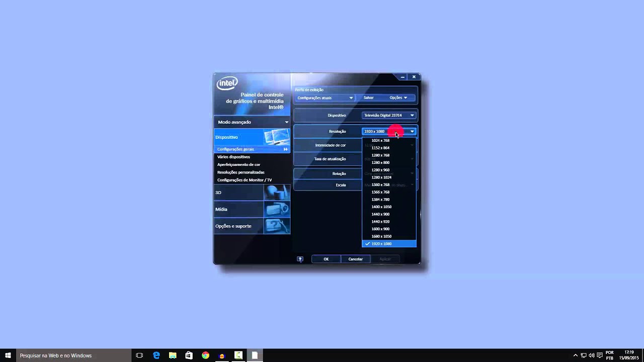The height and width of the screenshot is (362, 644).
Task: Select 1280 x 960 resolution
Action: pyautogui.click(x=389, y=170)
